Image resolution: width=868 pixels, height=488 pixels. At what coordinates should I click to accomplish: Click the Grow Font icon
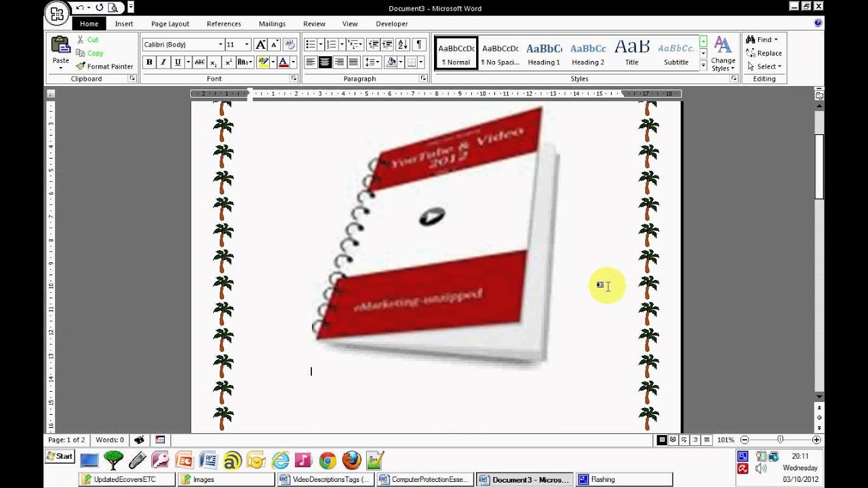point(260,45)
